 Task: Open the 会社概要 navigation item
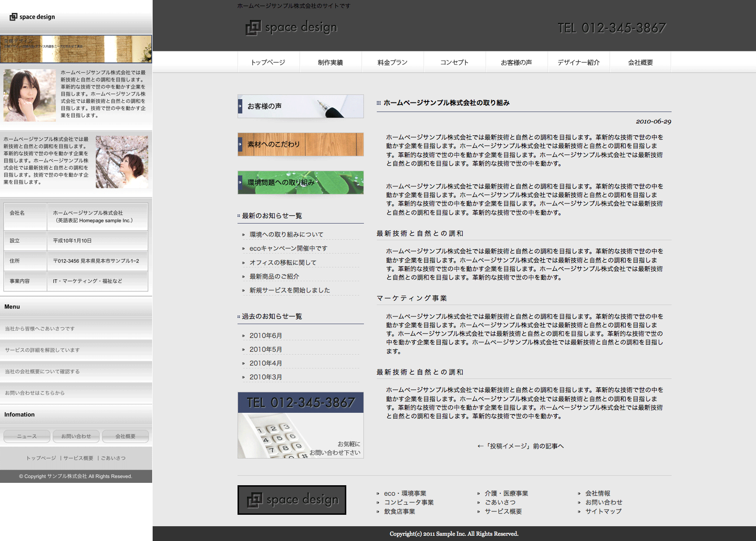[x=641, y=62]
